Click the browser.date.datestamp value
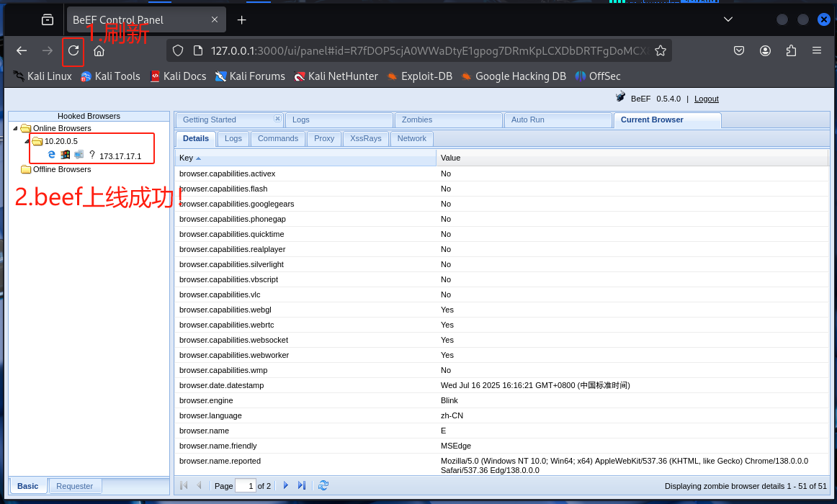Viewport: 837px width, 504px height. click(x=535, y=386)
